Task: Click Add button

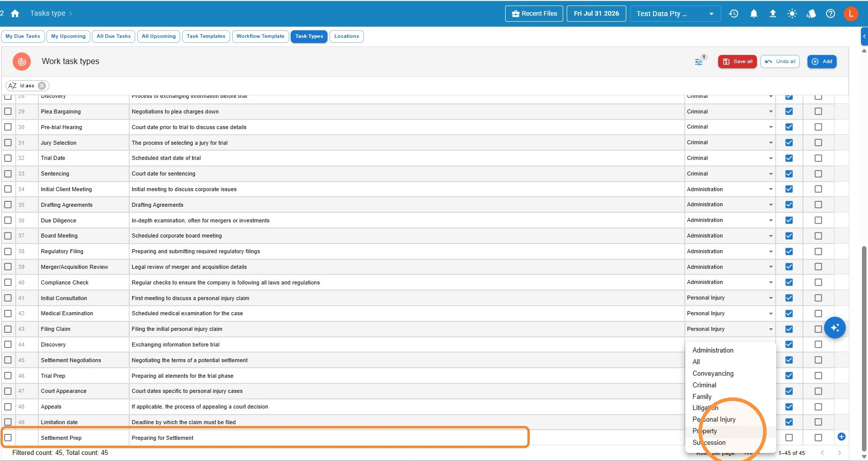Action: coord(822,62)
